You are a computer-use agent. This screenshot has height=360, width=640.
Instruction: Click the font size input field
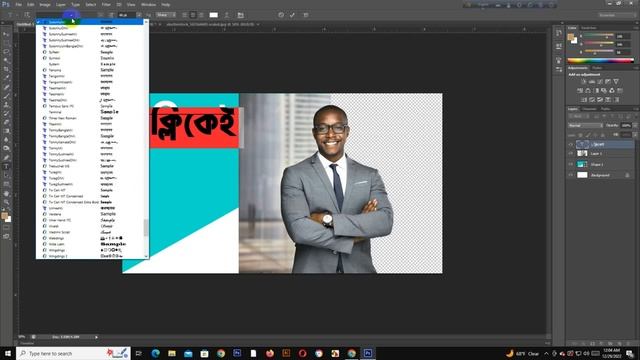pyautogui.click(x=126, y=15)
